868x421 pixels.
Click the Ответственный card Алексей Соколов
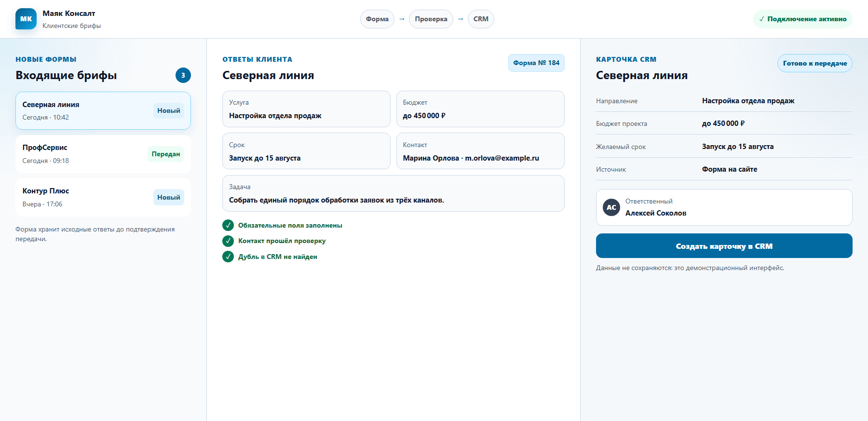click(x=724, y=207)
